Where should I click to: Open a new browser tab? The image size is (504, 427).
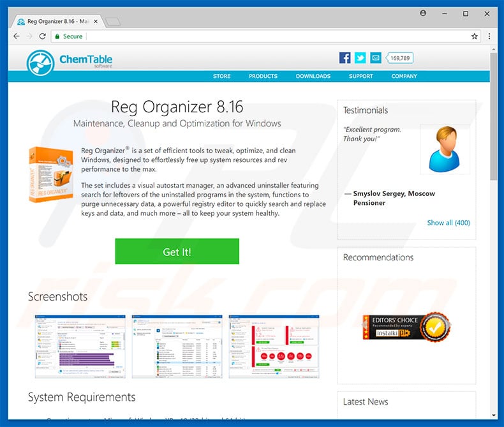(113, 22)
